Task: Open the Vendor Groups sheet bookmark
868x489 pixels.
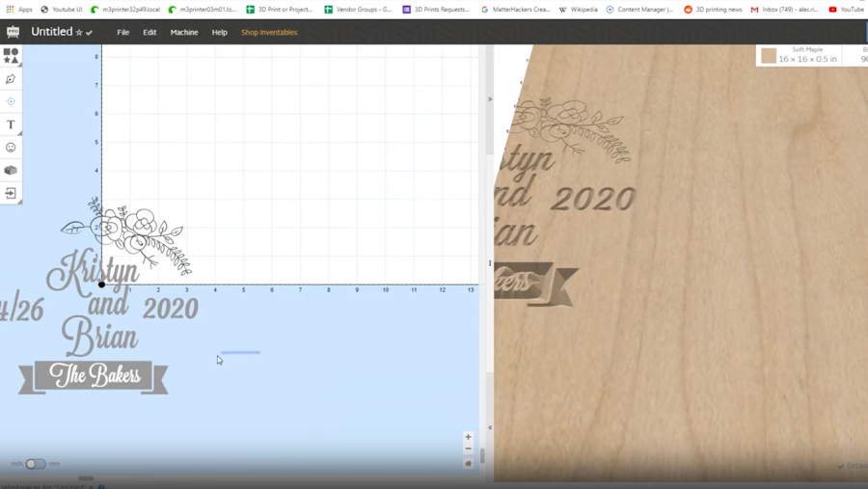Action: [358, 10]
